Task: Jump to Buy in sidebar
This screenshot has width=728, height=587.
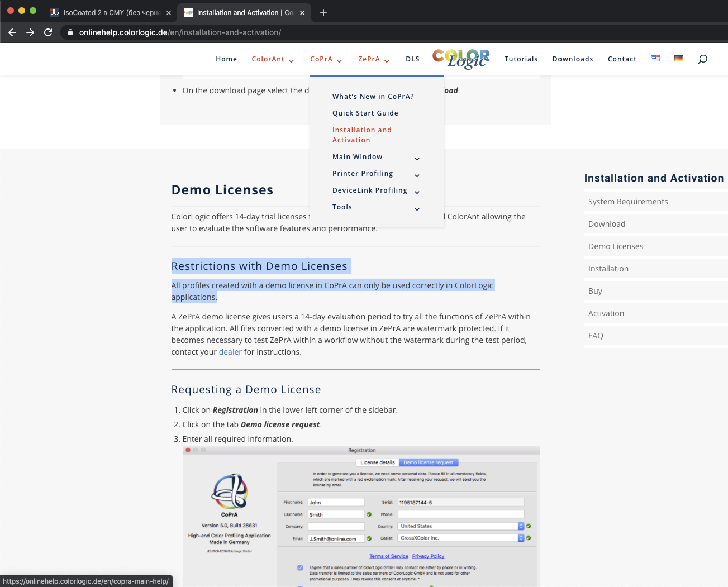Action: [x=595, y=291]
